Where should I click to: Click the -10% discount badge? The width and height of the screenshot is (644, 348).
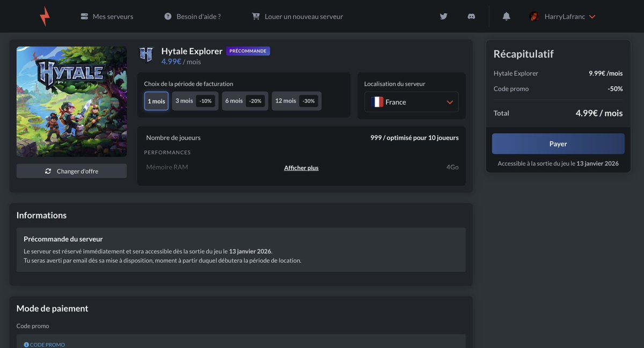pos(206,101)
